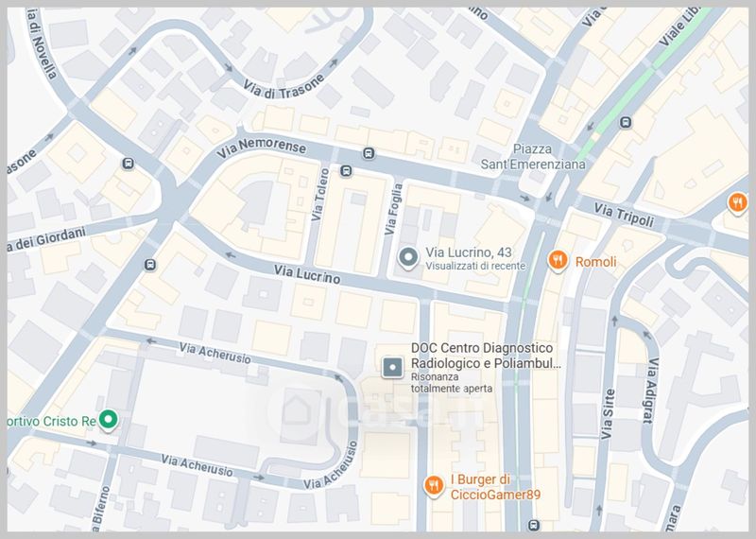Open DOC Centro Diagnostico Radiologico label
756x539 pixels.
[486, 356]
